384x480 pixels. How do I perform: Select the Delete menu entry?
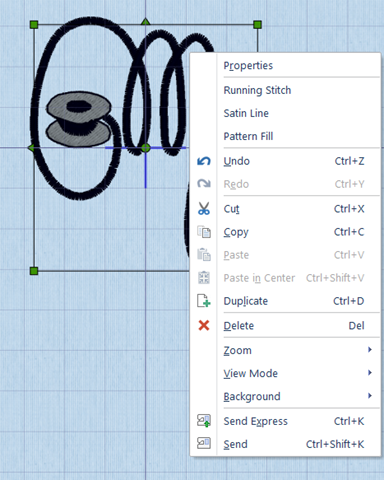(x=285, y=326)
